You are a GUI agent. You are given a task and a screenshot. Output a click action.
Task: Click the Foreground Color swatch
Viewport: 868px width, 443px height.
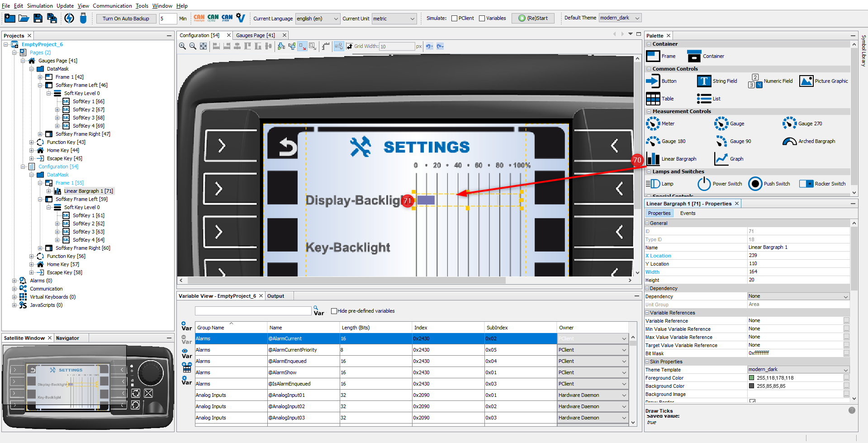coord(752,378)
